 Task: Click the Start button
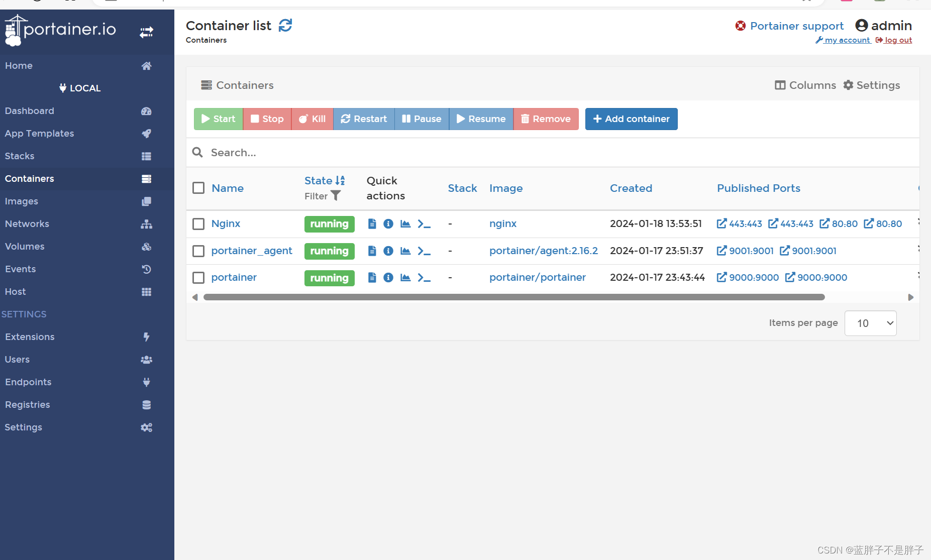219,119
